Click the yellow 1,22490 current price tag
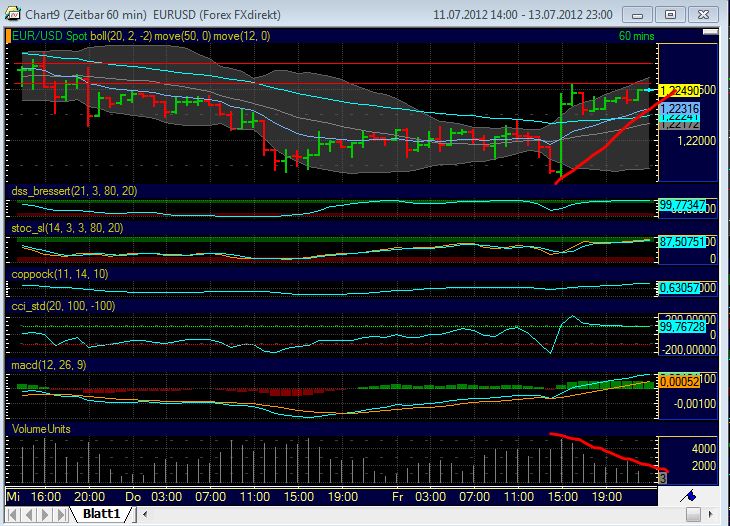 tap(680, 90)
